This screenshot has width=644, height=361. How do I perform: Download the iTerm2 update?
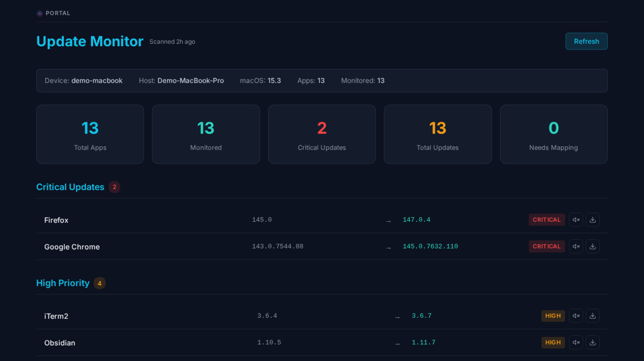tap(593, 315)
